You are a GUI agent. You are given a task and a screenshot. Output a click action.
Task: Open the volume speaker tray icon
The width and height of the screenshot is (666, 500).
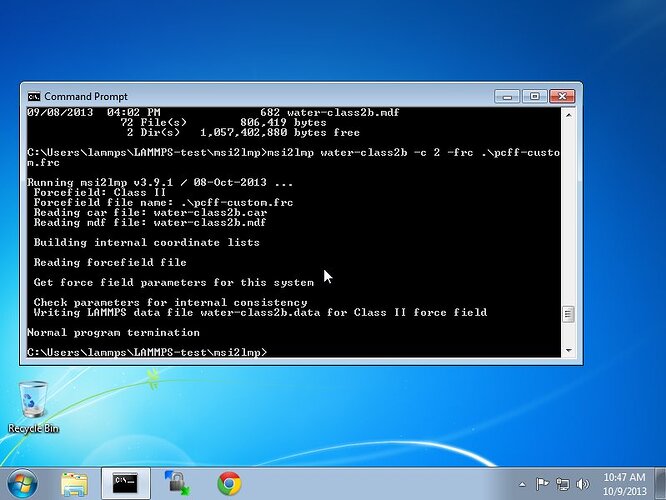tap(583, 484)
